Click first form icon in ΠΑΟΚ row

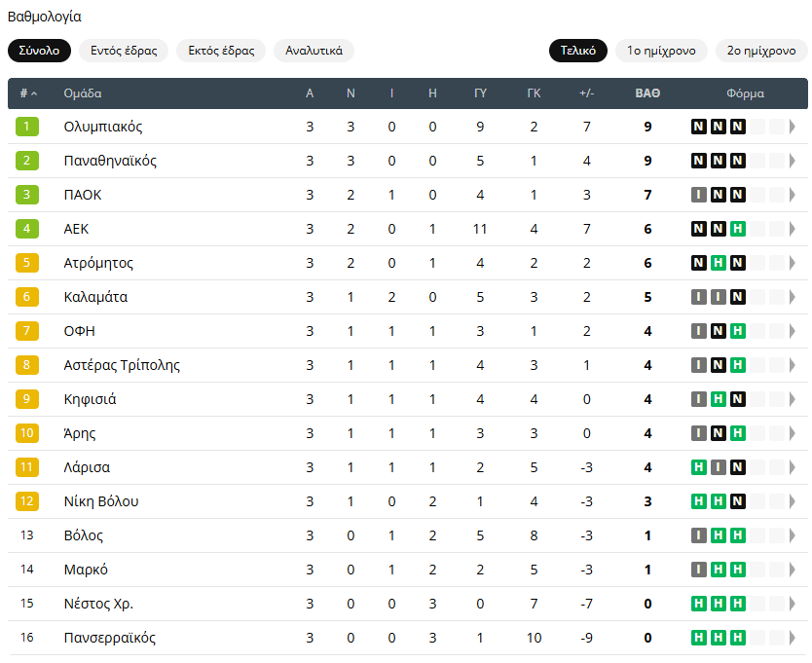click(x=699, y=196)
